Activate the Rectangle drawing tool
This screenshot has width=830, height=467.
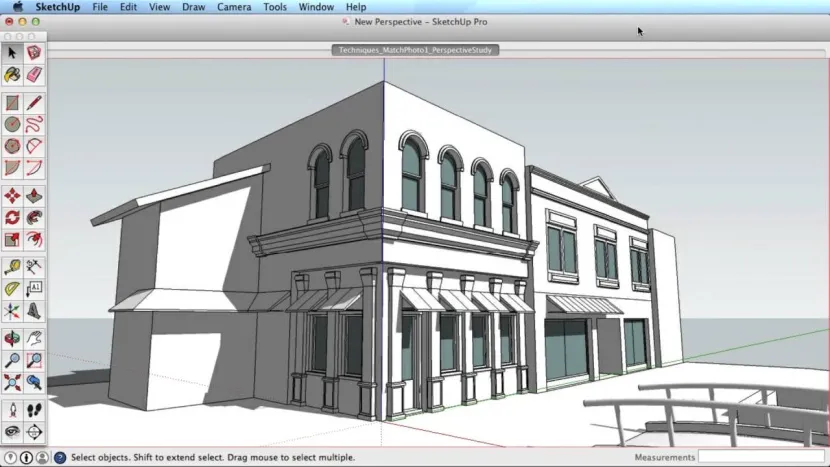click(12, 103)
